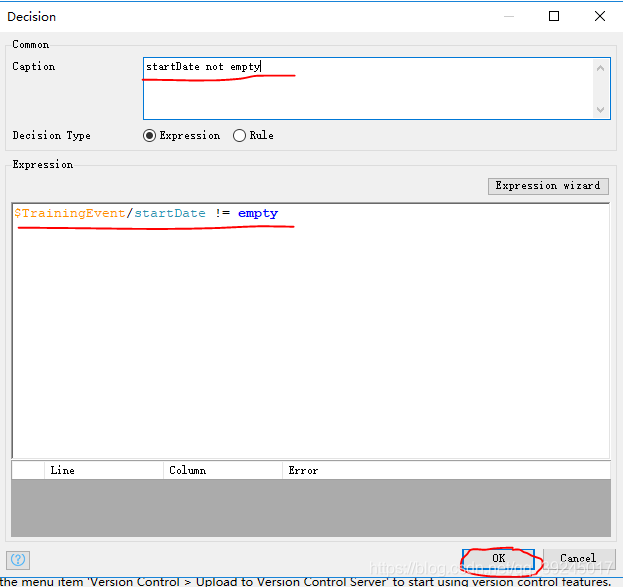Minimize the Decision dialog window
The width and height of the screenshot is (623, 587).
coord(507,16)
